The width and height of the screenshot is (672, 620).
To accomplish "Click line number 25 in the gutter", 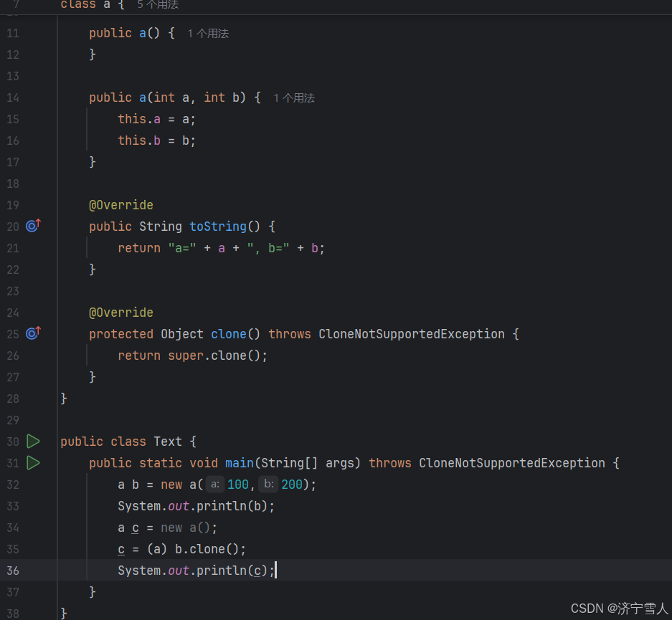I will 13,334.
